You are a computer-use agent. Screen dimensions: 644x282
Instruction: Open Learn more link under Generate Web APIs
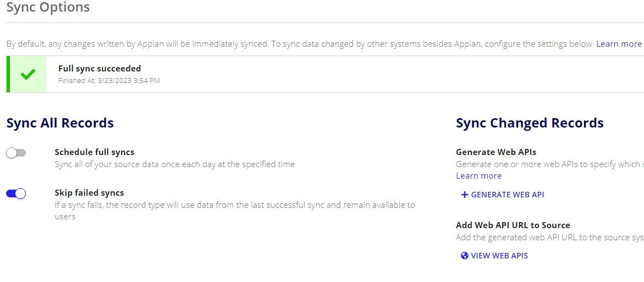(x=479, y=176)
